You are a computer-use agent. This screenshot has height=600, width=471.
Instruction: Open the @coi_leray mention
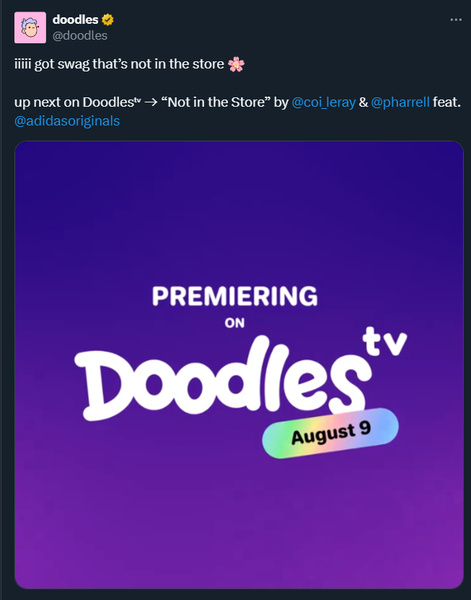[x=323, y=102]
